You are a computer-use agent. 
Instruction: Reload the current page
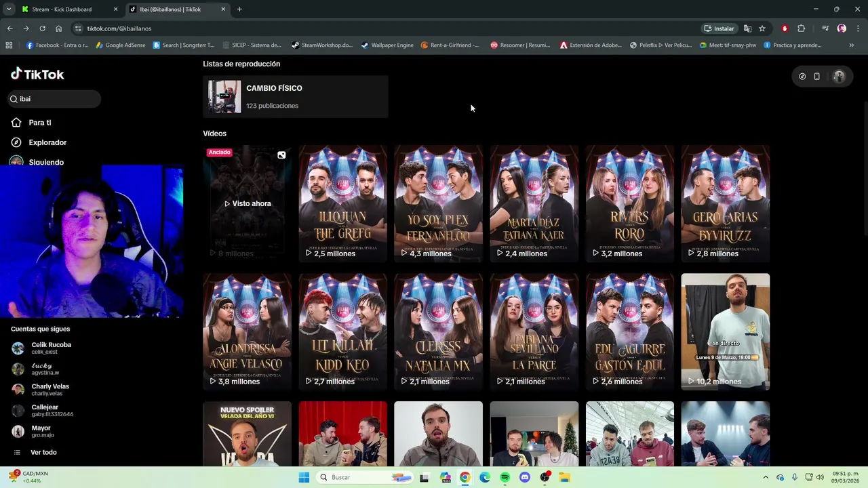point(42,28)
